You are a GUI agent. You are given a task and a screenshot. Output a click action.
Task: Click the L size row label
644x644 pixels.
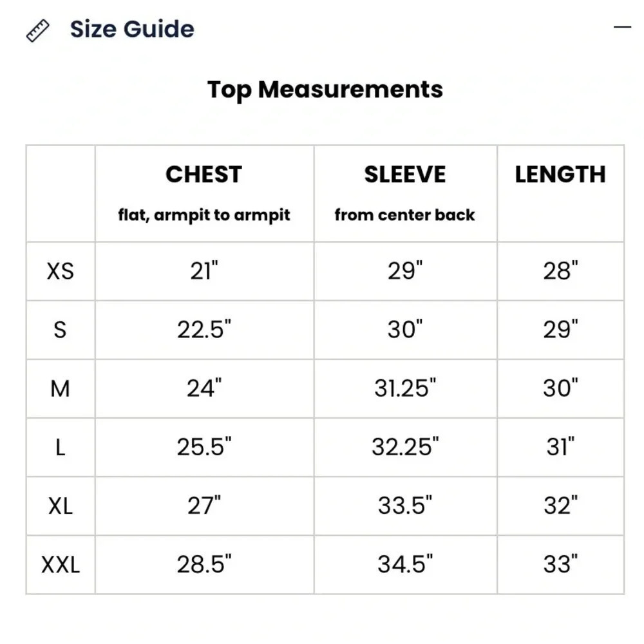(x=60, y=448)
